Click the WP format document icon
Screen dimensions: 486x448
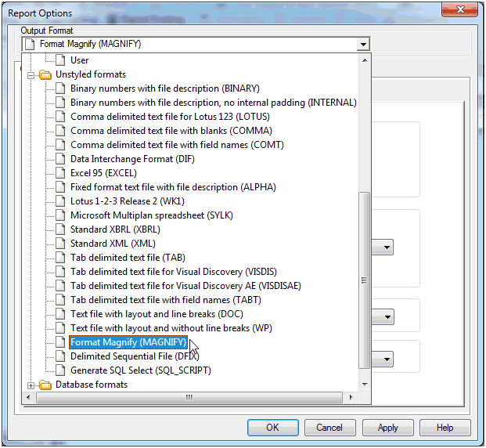pos(60,328)
